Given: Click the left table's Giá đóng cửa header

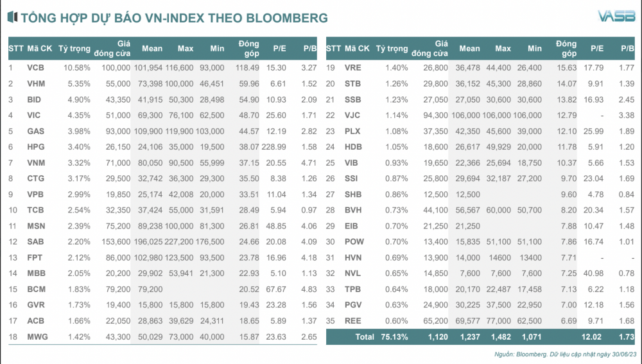Looking at the screenshot, I should [x=112, y=48].
